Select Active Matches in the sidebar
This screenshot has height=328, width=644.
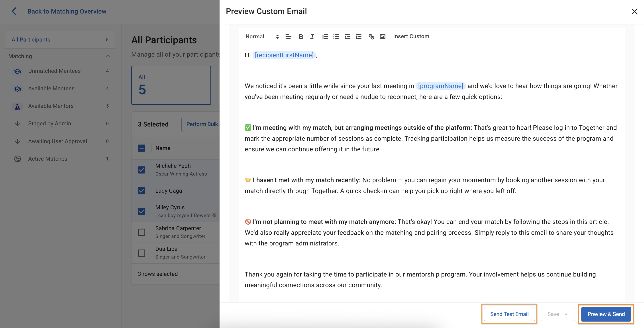click(47, 159)
